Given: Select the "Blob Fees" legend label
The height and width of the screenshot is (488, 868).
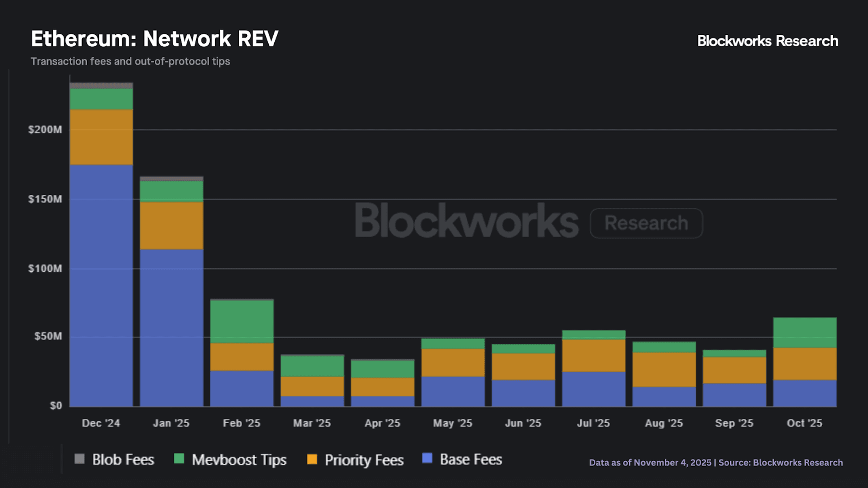Looking at the screenshot, I should point(123,460).
